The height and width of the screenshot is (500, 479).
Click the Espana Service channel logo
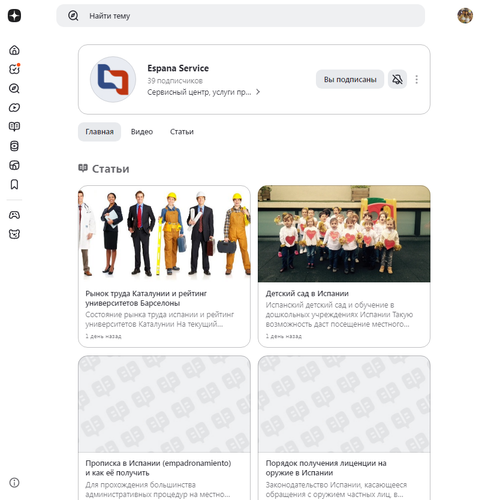(113, 79)
